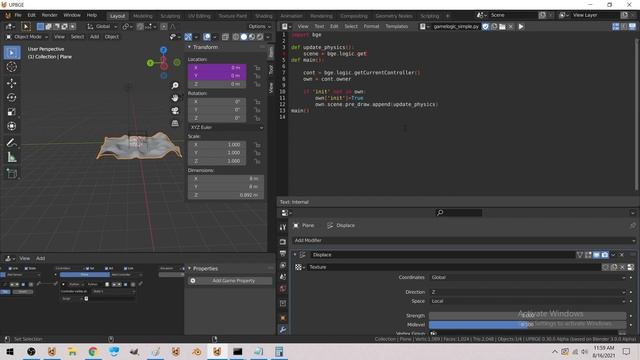Click the viewport zoom magnifier icon
Image resolution: width=640 pixels, height=360 pixels.
click(175, 85)
